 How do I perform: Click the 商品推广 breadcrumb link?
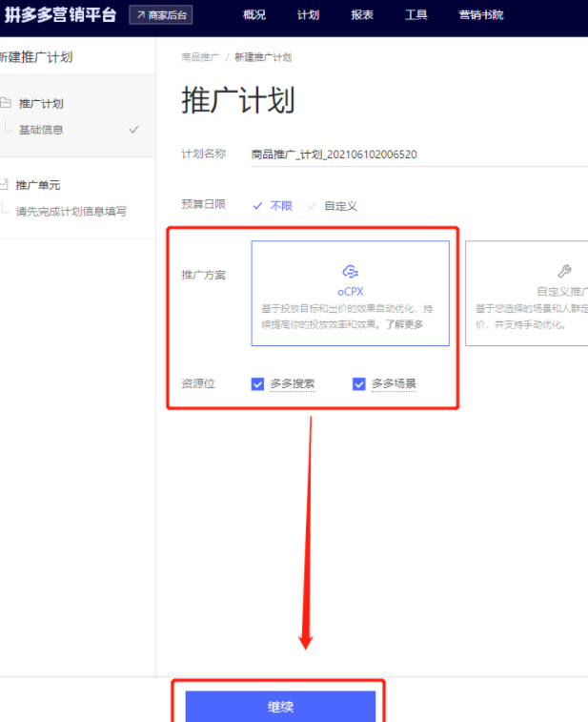point(200,57)
